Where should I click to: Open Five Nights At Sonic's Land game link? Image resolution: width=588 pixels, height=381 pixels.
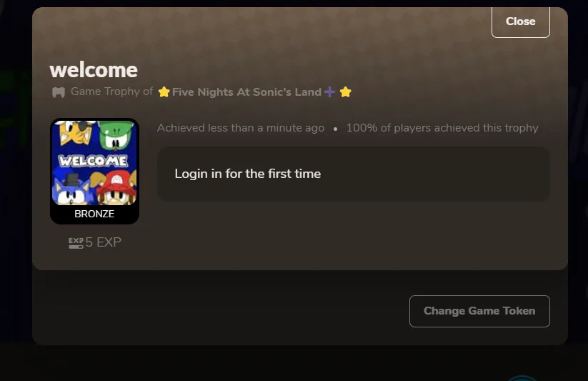click(246, 92)
